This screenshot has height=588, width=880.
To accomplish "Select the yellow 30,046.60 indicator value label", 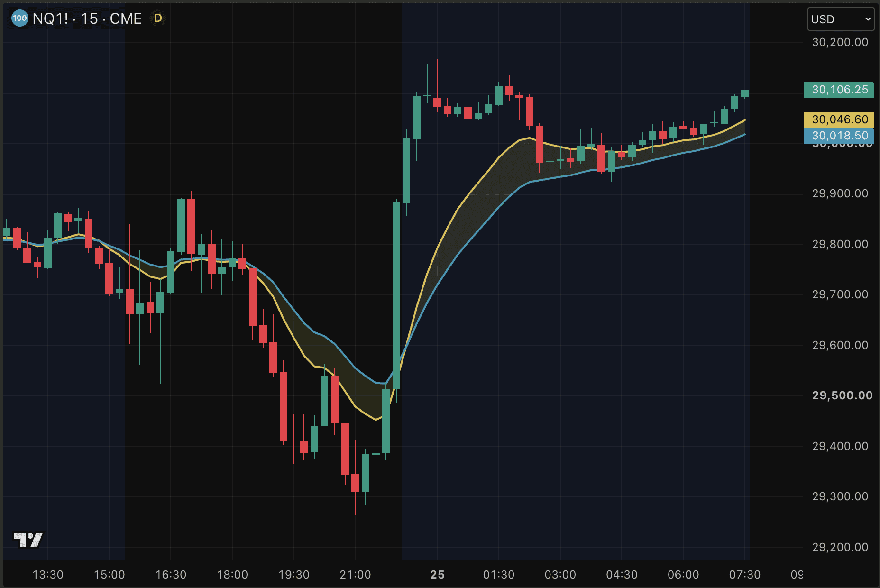I will pyautogui.click(x=839, y=119).
